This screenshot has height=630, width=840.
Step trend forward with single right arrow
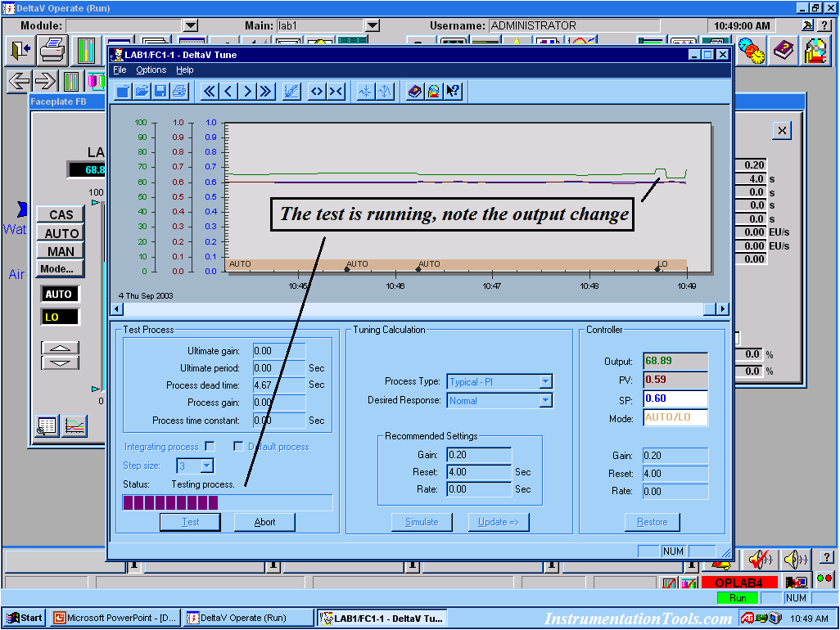(247, 92)
